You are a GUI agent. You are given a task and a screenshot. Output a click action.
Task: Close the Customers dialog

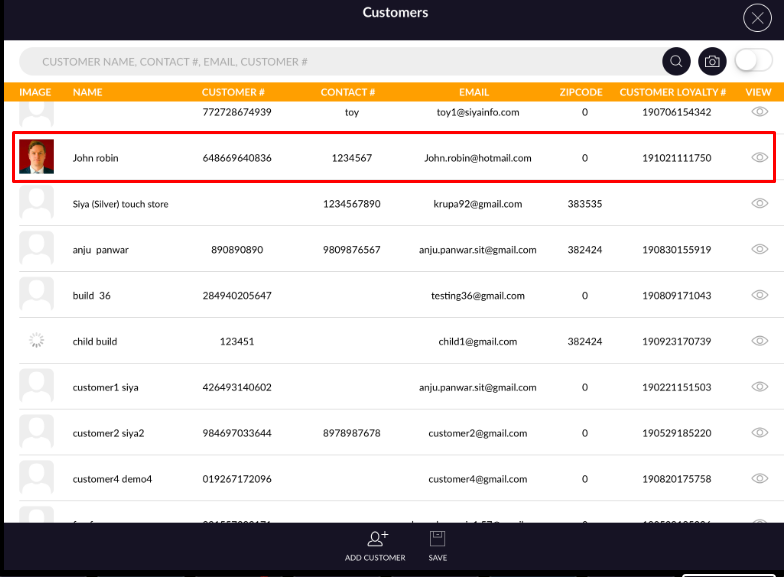coord(757,18)
